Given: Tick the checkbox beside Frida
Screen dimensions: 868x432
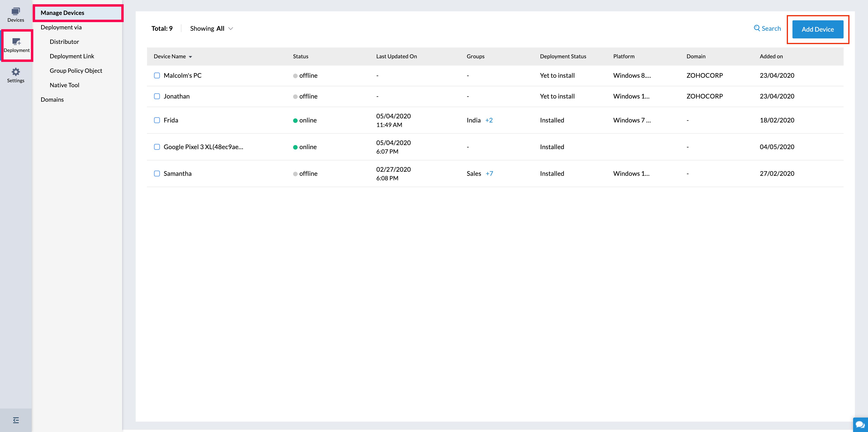Looking at the screenshot, I should [x=157, y=120].
